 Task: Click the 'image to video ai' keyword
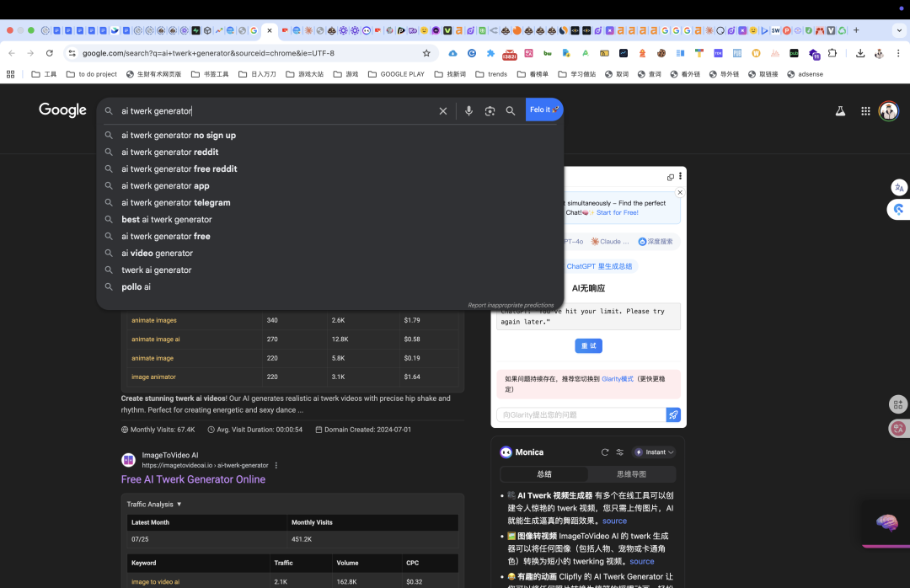pos(156,581)
